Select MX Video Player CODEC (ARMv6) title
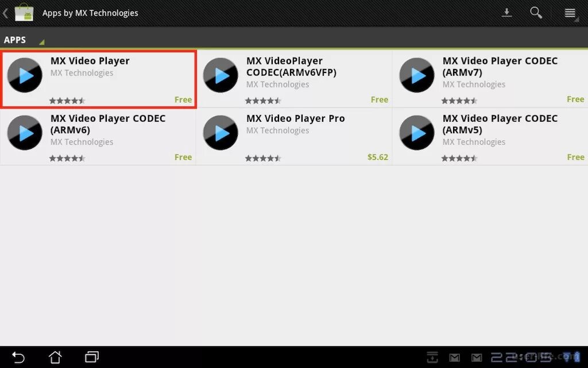 coord(108,124)
